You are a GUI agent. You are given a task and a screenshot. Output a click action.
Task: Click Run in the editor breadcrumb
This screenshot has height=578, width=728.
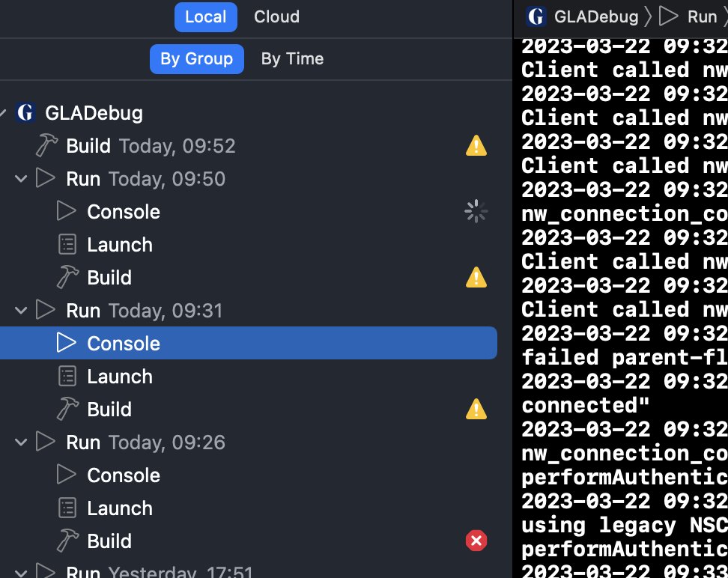pos(702,17)
